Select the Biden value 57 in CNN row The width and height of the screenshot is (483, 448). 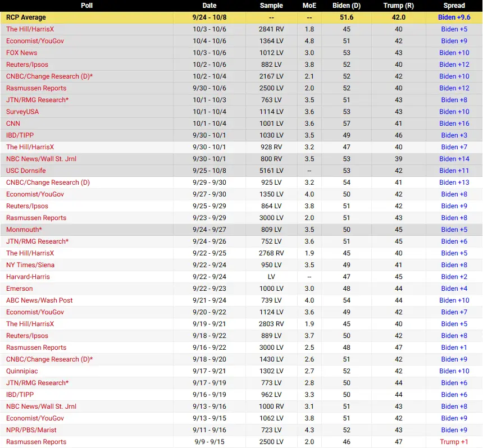[x=347, y=124]
